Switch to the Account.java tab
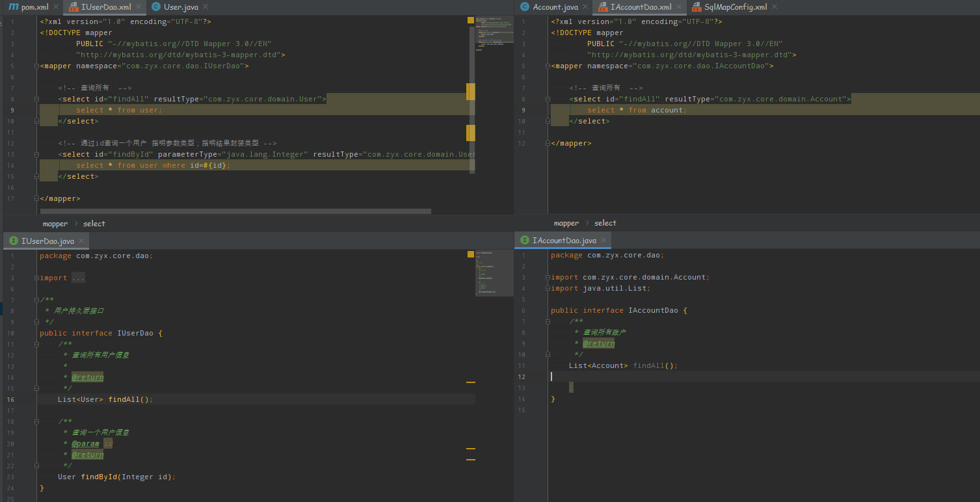980x502 pixels. tap(554, 7)
